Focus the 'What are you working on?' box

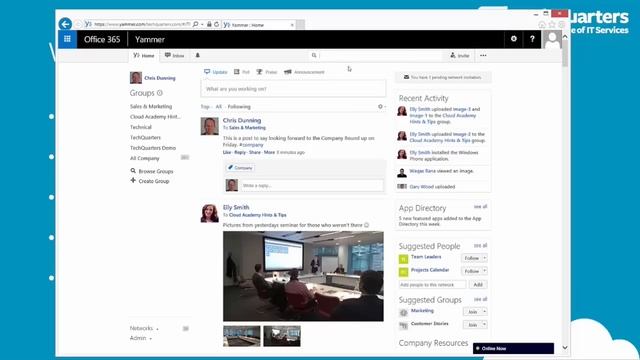click(293, 89)
